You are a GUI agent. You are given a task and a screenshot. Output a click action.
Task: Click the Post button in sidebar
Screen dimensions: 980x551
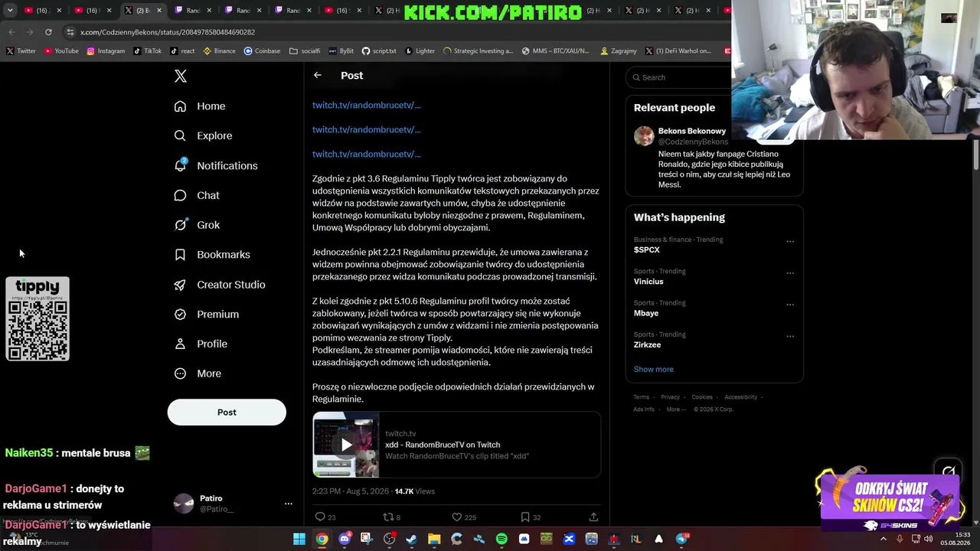(227, 412)
